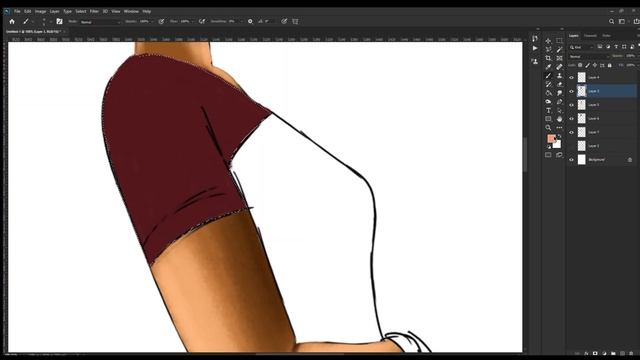Select the Healing Brush tool
Viewport: 640px width, 360px height.
coord(559,67)
